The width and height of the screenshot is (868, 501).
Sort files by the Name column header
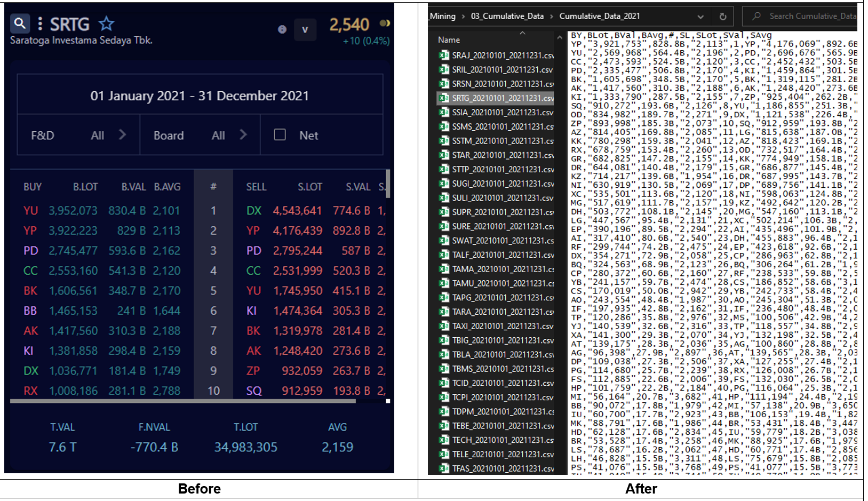449,40
